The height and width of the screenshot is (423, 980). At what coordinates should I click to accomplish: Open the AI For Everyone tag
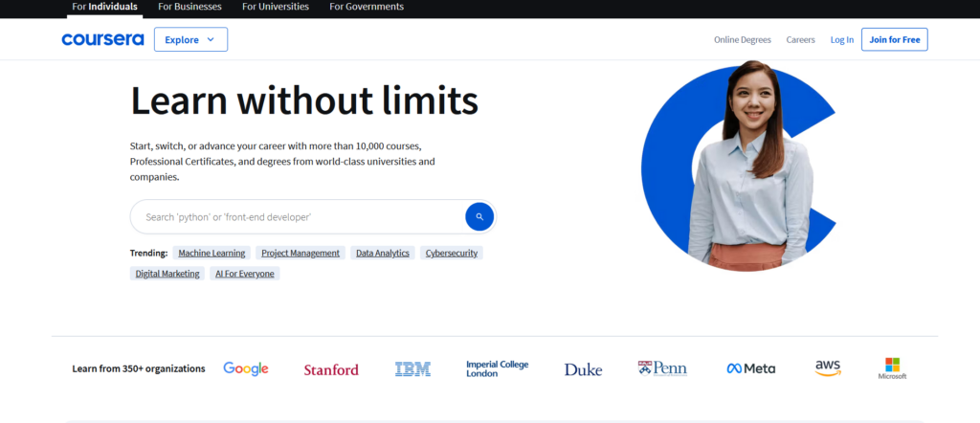click(245, 274)
